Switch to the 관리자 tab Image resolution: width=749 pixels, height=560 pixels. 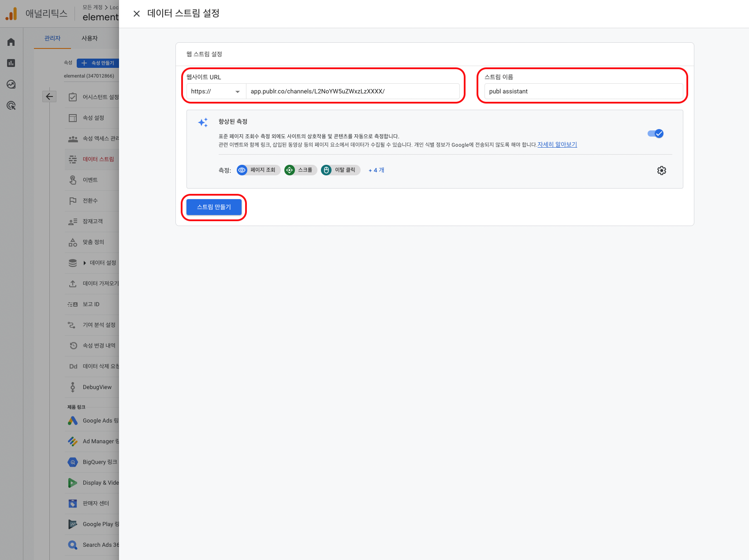point(52,38)
